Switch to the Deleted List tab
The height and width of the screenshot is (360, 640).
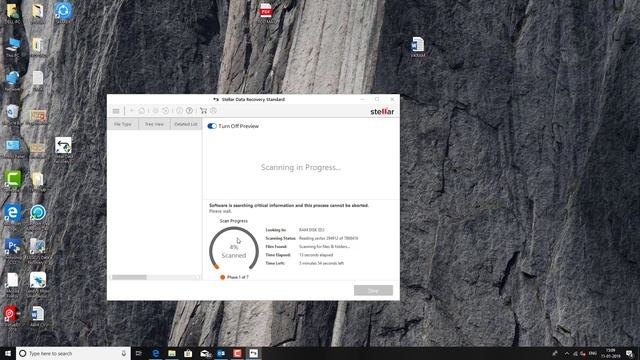pos(186,124)
